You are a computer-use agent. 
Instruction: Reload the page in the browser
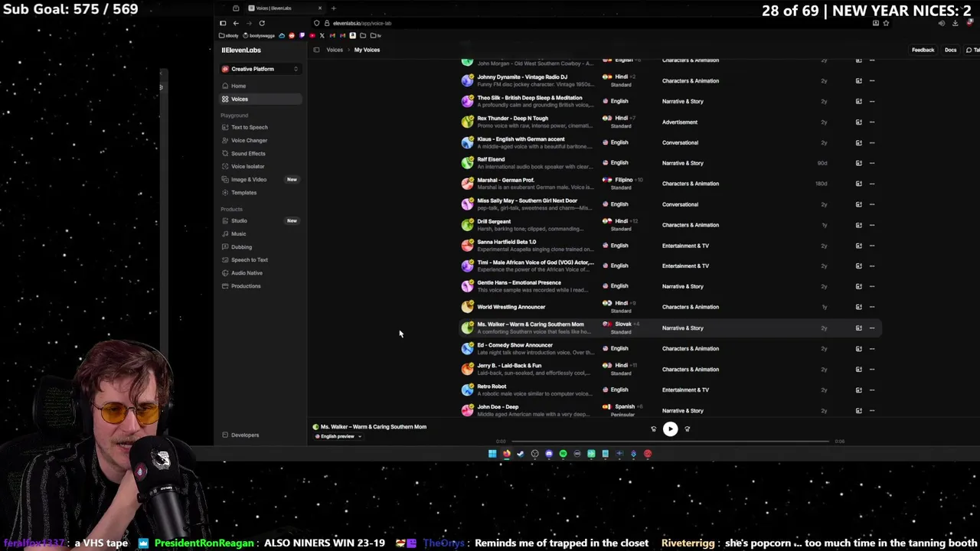[262, 23]
